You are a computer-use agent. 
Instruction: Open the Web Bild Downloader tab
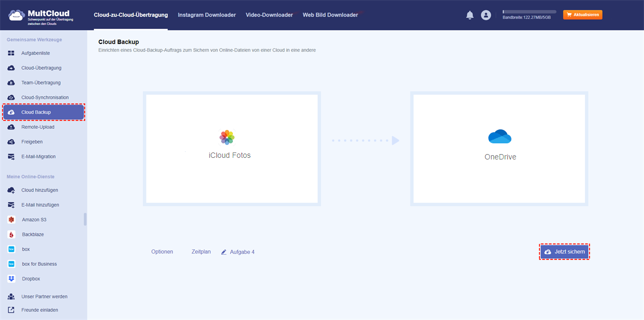(x=330, y=15)
